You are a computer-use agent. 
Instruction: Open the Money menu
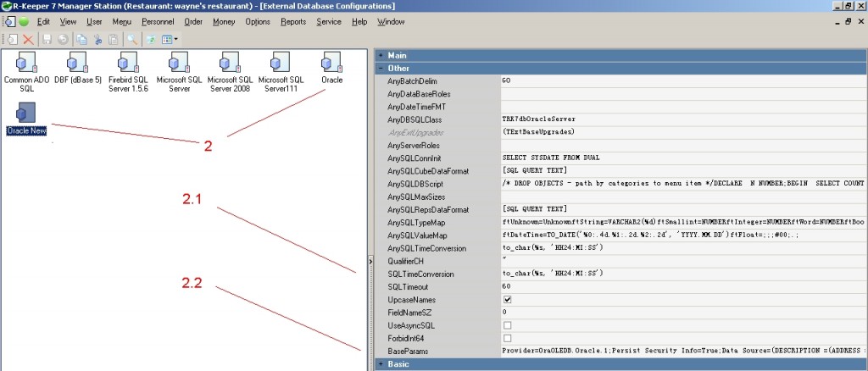point(224,21)
